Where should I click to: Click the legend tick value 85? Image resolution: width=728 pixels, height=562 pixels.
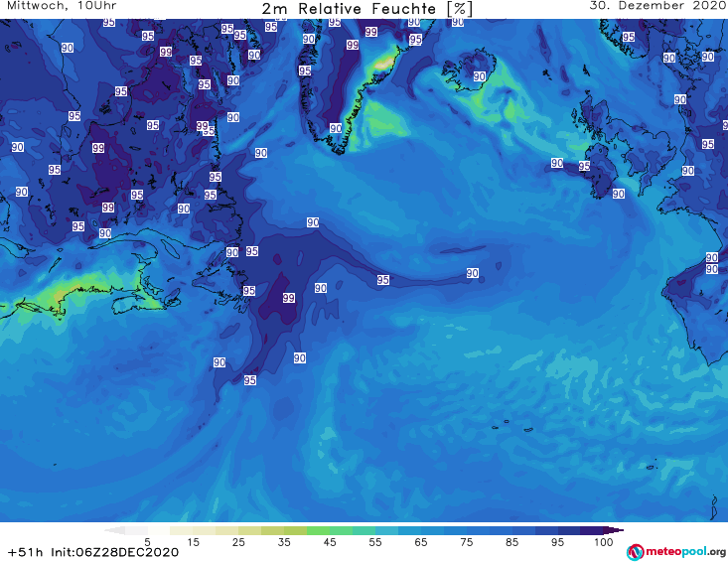point(511,542)
